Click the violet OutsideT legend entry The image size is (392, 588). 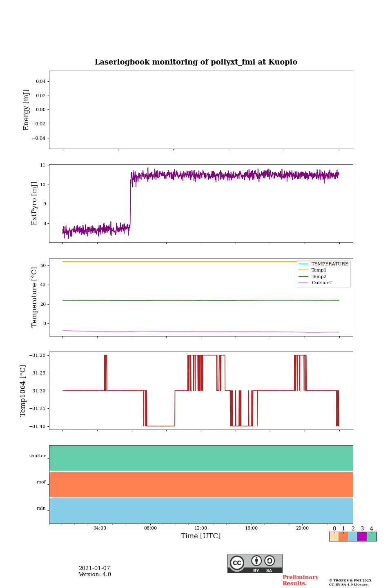click(x=321, y=283)
